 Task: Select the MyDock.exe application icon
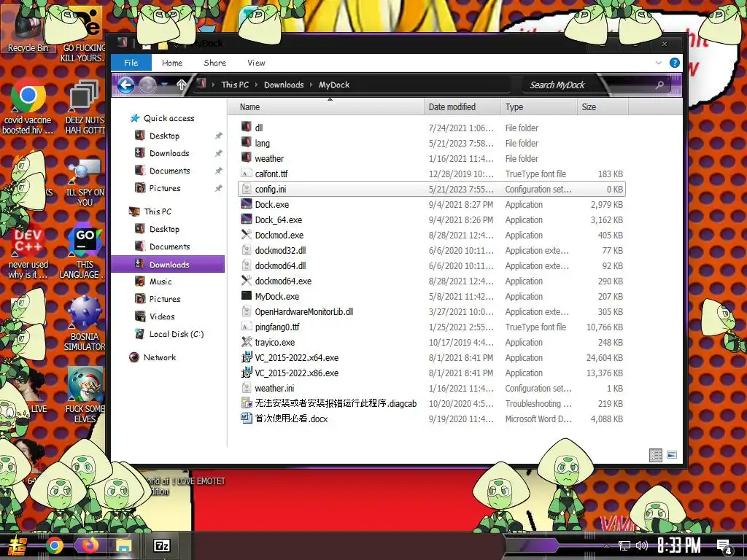[x=247, y=296]
